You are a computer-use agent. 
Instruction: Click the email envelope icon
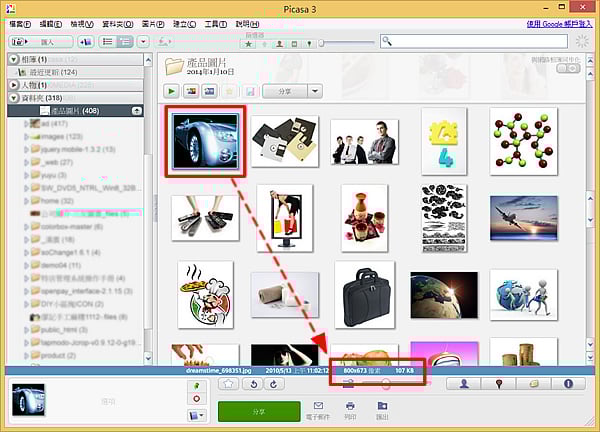319,406
